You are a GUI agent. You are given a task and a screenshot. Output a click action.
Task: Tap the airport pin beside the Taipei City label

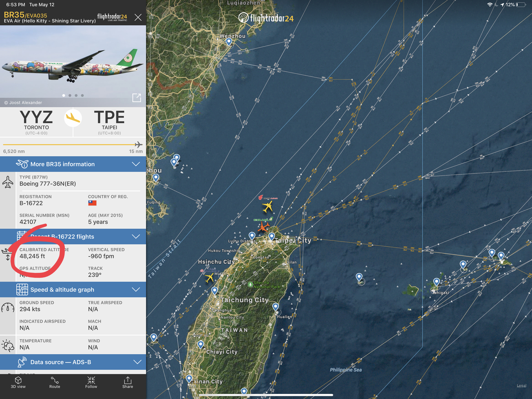(272, 237)
